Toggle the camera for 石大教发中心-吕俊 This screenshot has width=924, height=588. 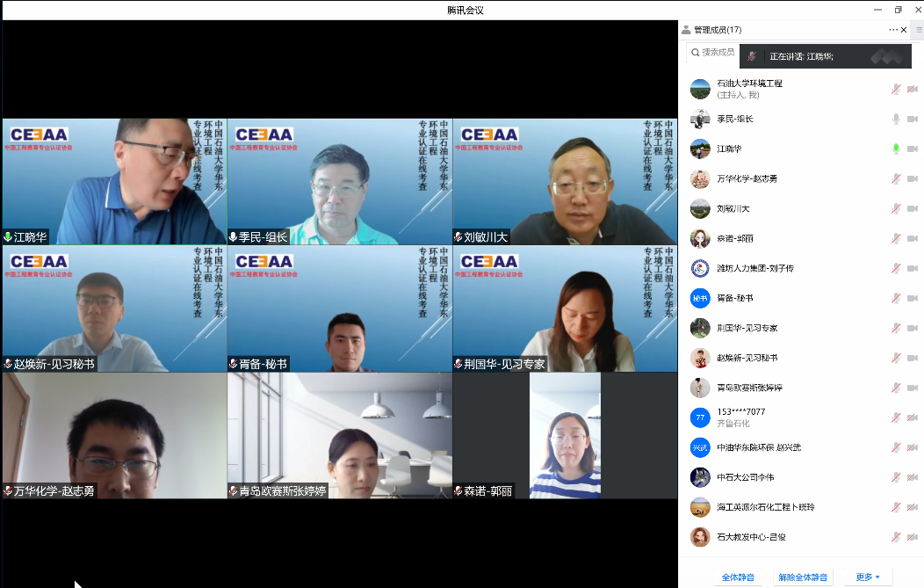click(913, 537)
